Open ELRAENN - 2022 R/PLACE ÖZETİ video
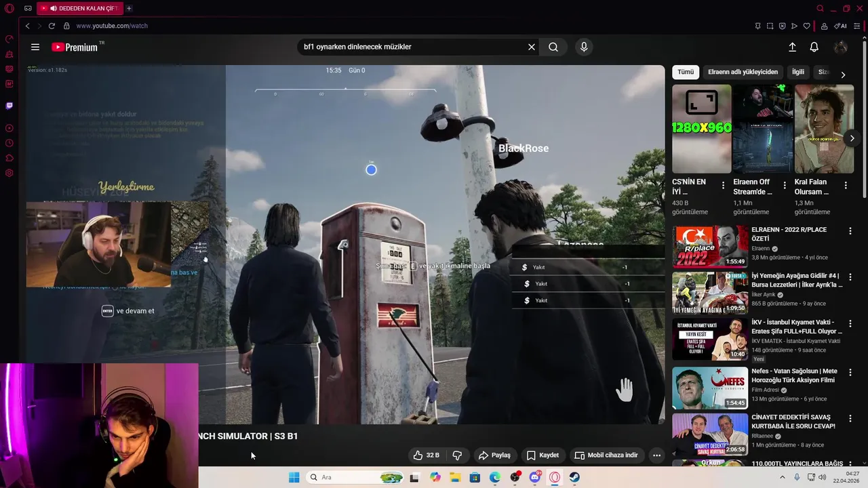The height and width of the screenshot is (488, 868). [710, 247]
